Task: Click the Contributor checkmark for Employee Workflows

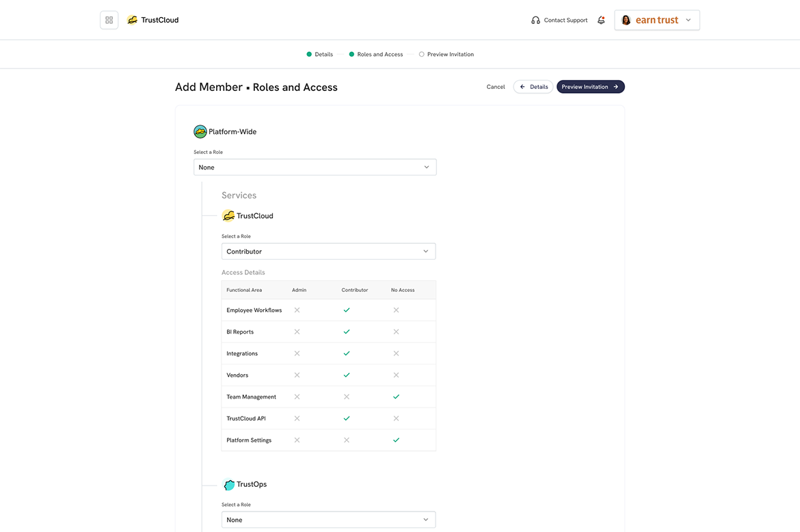Action: click(347, 310)
